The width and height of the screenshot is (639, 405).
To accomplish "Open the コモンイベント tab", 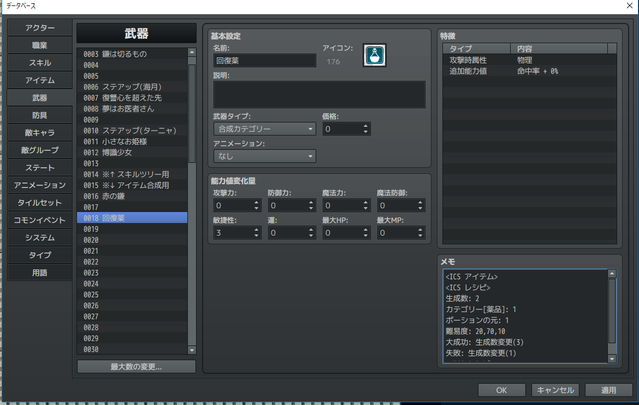I will 40,220.
